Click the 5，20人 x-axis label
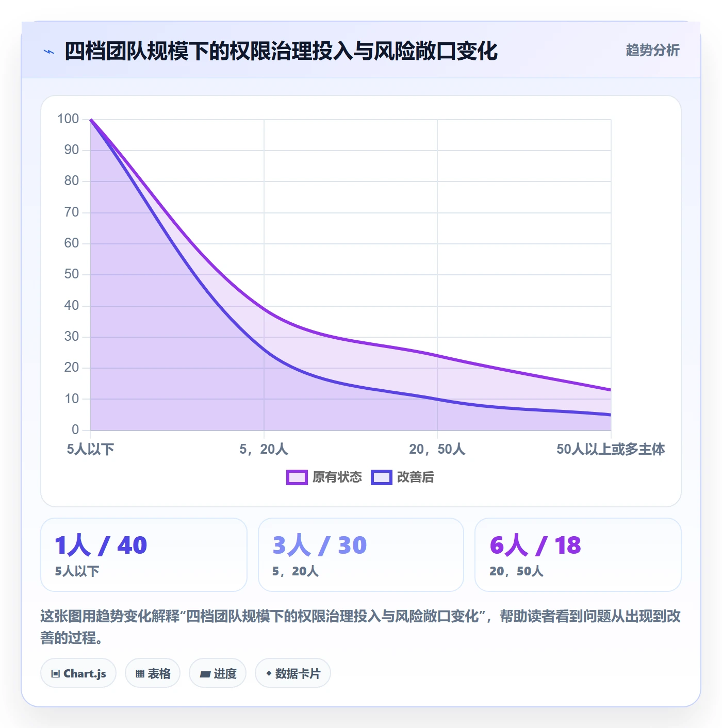722x728 pixels. pos(264,449)
